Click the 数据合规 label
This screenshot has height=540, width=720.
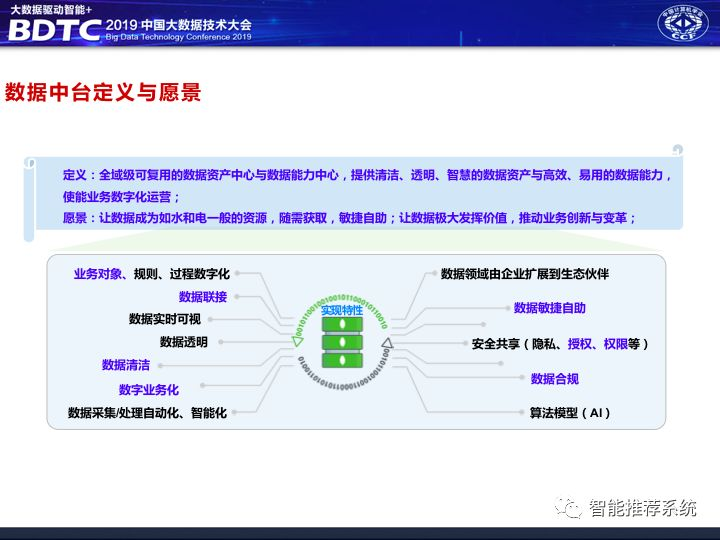(555, 379)
